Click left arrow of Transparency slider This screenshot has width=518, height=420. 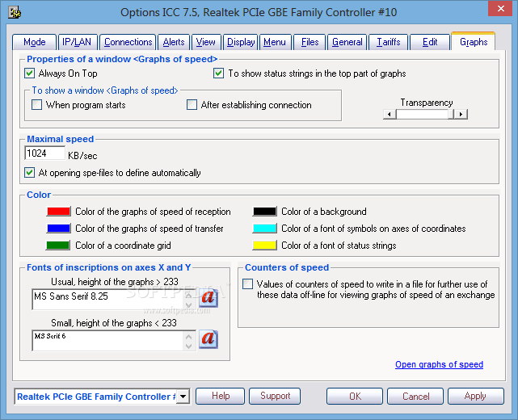pyautogui.click(x=390, y=114)
